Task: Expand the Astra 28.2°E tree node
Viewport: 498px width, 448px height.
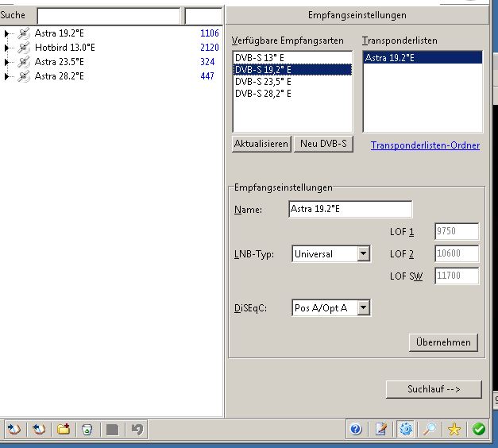Action: point(6,76)
